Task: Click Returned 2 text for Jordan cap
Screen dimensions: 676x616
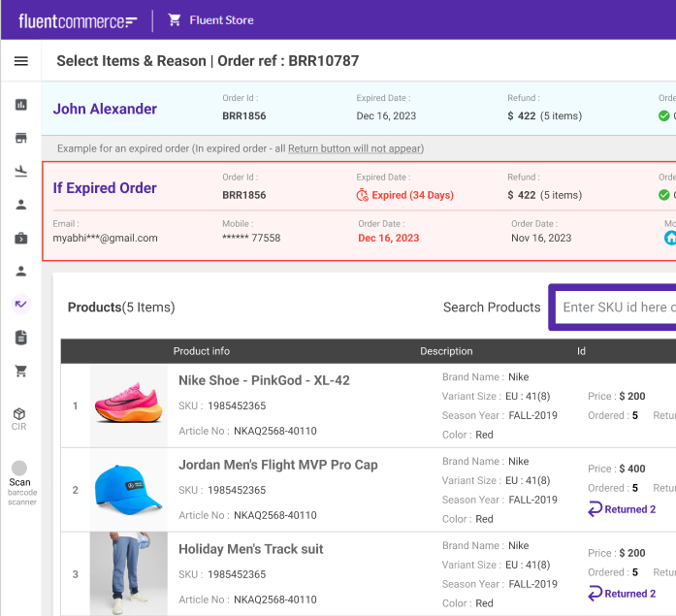Action: pyautogui.click(x=629, y=509)
